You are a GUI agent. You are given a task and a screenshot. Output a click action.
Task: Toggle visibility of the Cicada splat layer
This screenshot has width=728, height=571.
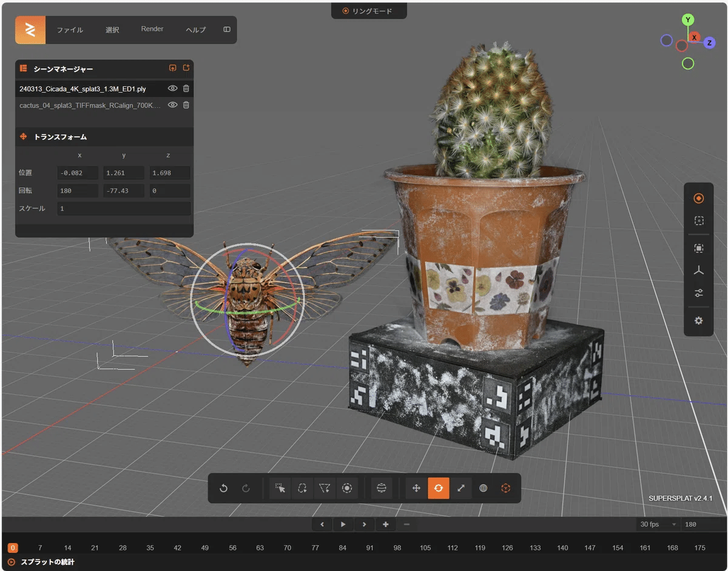[x=172, y=88]
